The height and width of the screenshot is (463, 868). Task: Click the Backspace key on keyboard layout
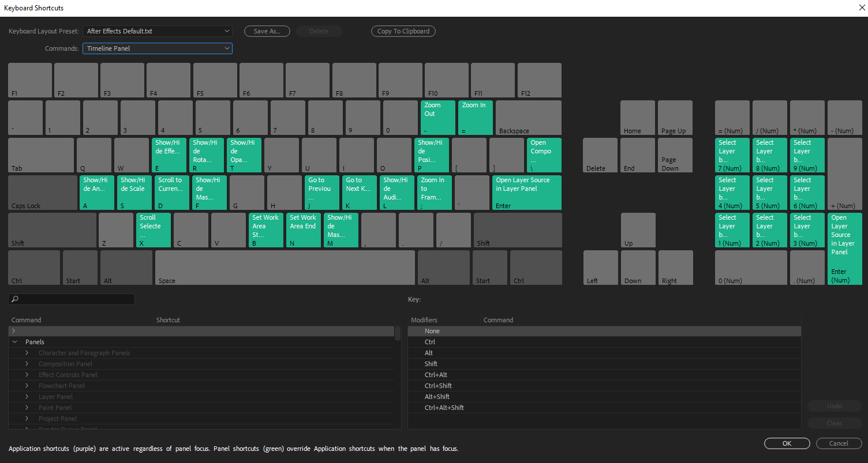click(x=529, y=118)
